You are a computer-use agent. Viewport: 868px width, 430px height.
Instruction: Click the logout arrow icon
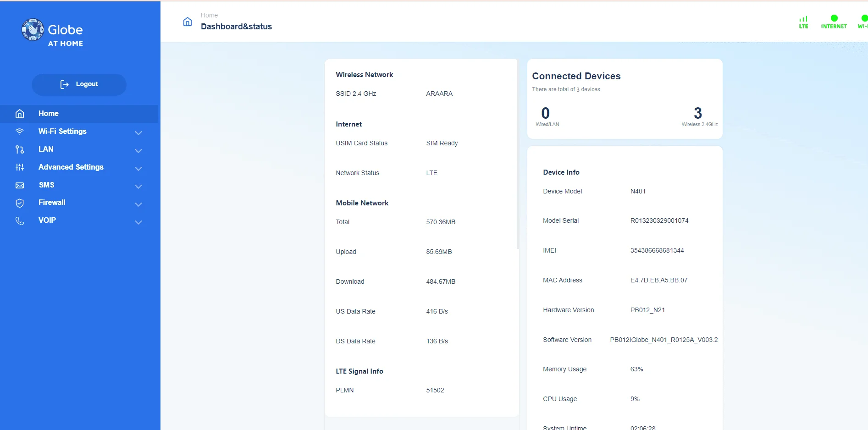(65, 84)
